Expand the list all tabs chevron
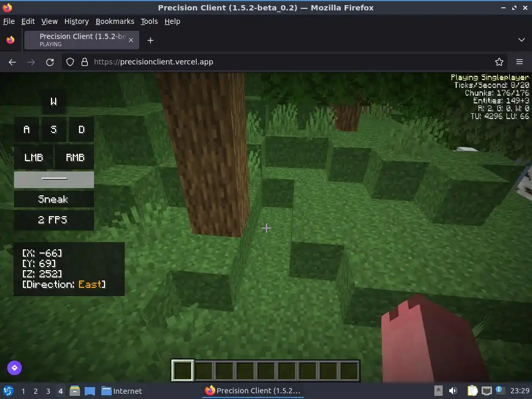532x399 pixels. pos(522,40)
